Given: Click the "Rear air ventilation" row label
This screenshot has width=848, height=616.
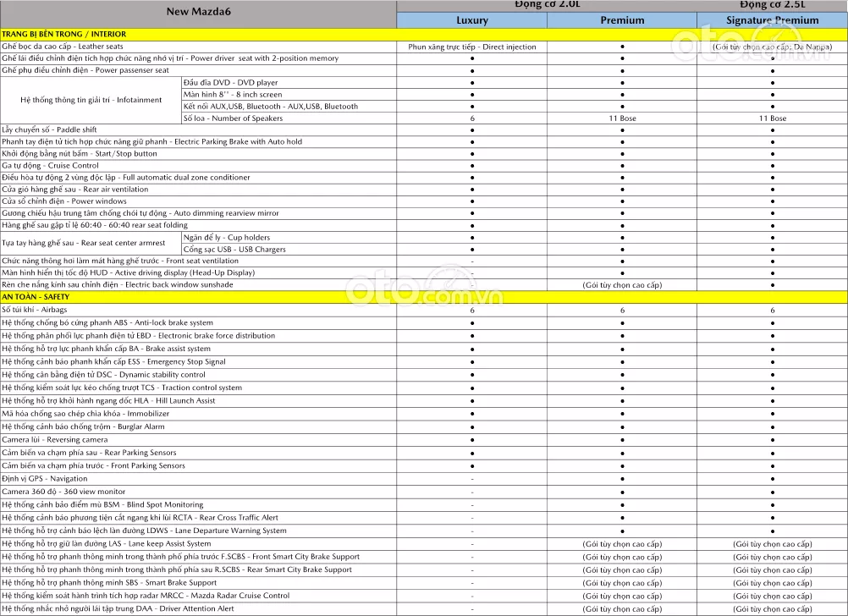Looking at the screenshot, I should [x=74, y=190].
